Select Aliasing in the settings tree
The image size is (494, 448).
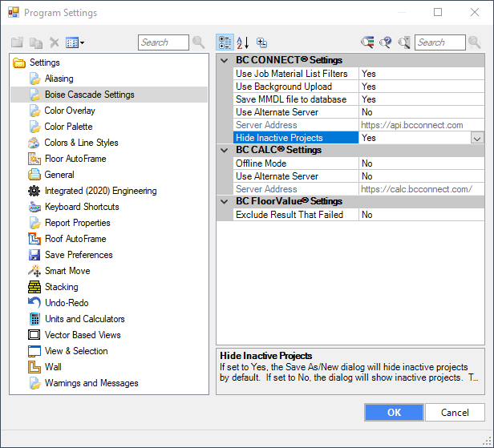(x=59, y=79)
